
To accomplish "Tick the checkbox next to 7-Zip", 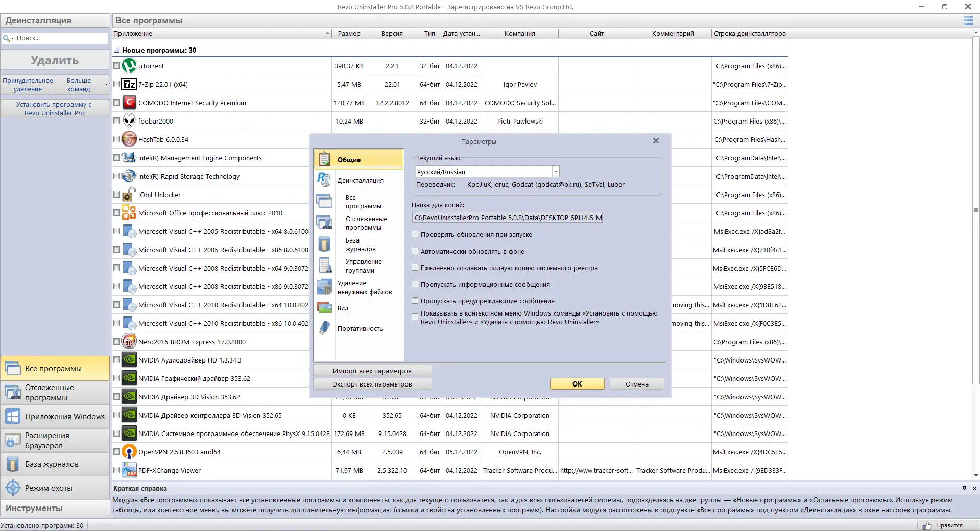I will [117, 84].
